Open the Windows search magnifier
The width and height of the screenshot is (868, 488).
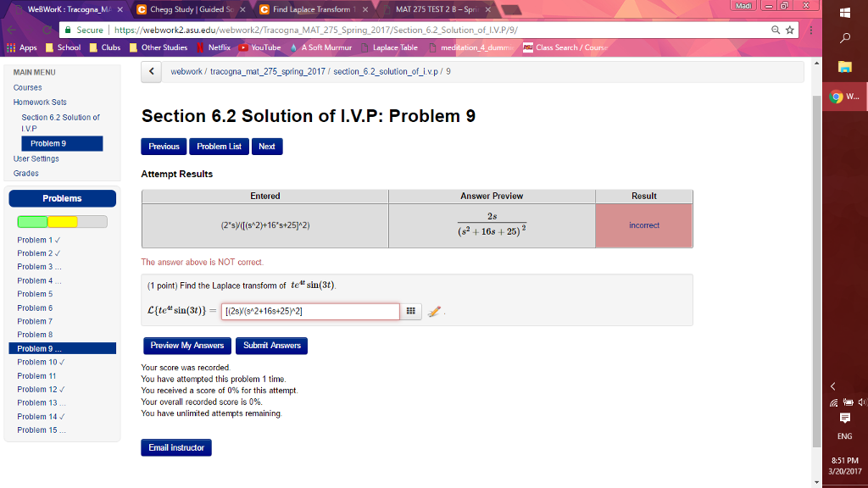845,37
